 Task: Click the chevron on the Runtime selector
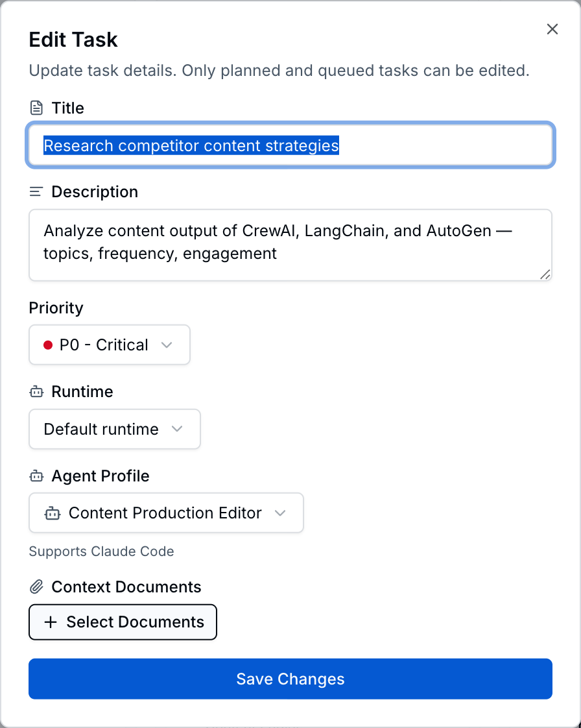click(x=177, y=429)
